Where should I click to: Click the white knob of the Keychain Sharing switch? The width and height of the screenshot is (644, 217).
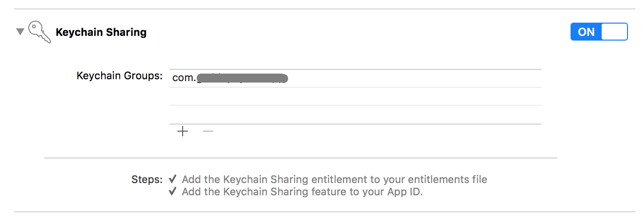pyautogui.click(x=614, y=32)
